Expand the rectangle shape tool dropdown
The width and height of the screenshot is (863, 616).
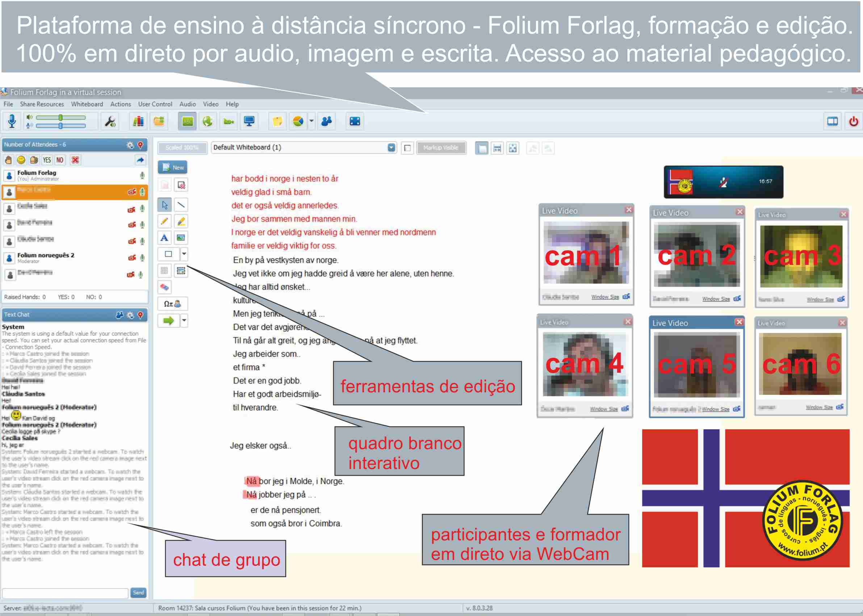coord(184,254)
